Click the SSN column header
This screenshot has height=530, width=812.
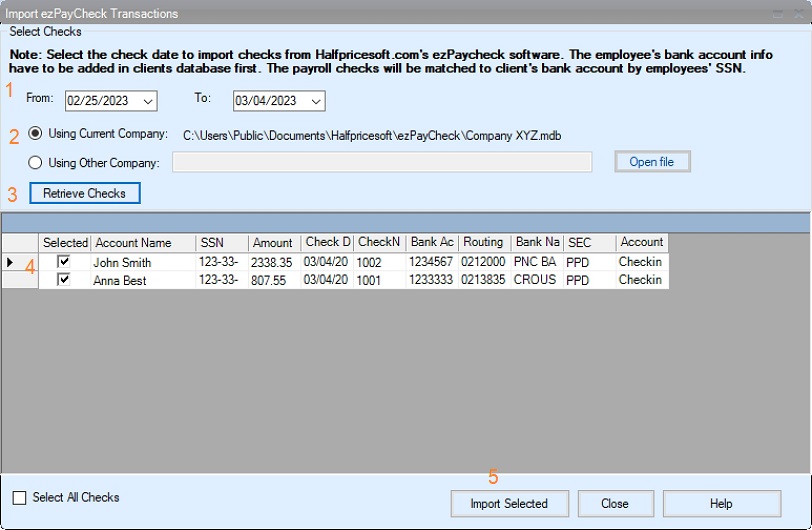(x=220, y=242)
